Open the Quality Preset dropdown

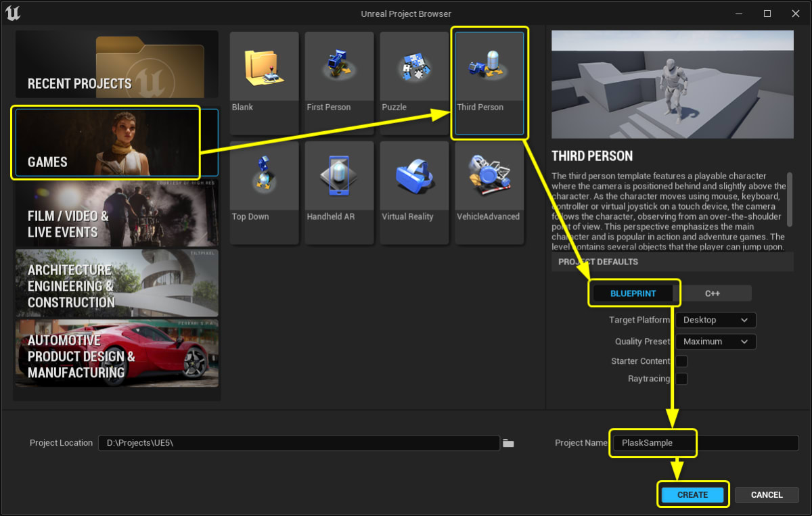[715, 342]
